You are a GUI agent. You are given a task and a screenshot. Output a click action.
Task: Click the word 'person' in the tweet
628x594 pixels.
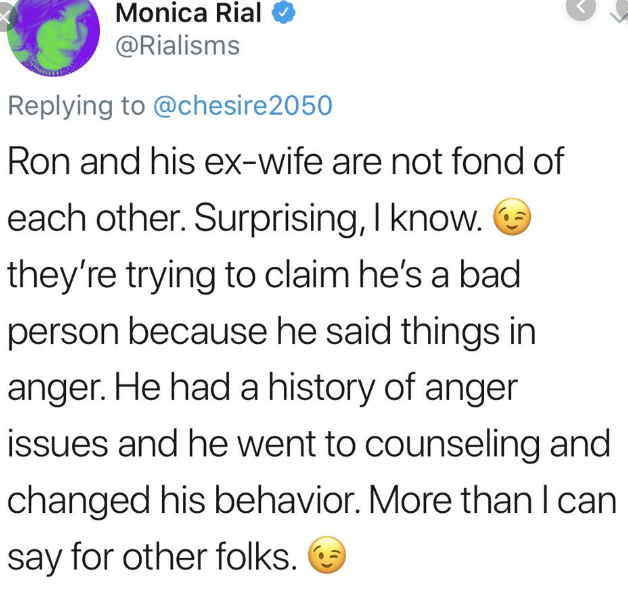(63, 333)
